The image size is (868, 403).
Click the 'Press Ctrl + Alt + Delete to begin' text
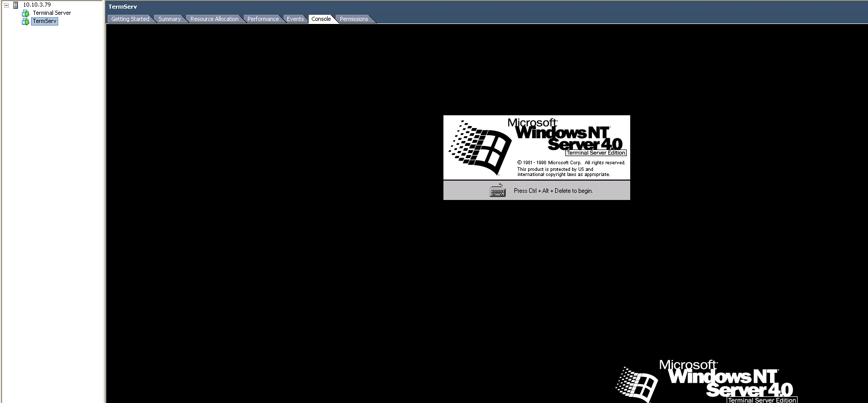553,191
